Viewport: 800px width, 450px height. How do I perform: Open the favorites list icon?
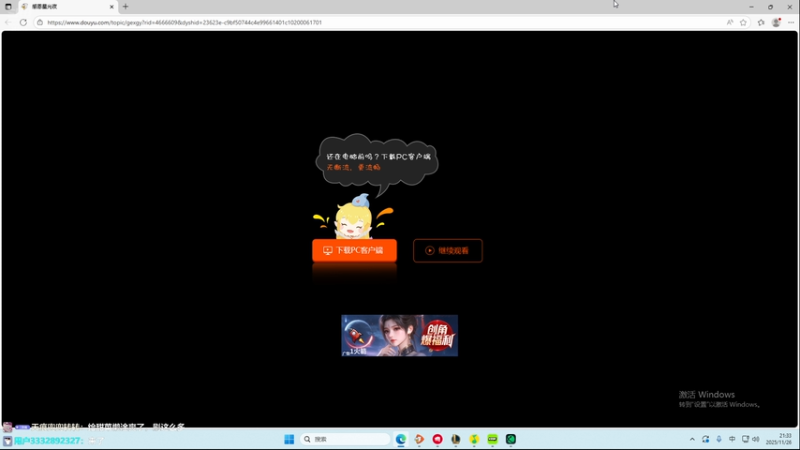click(761, 22)
